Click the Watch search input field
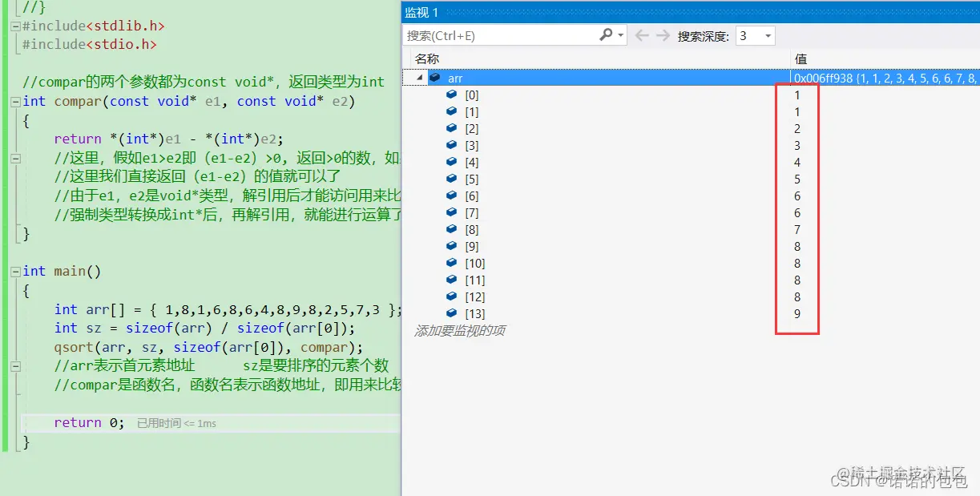980x496 pixels. [x=497, y=35]
